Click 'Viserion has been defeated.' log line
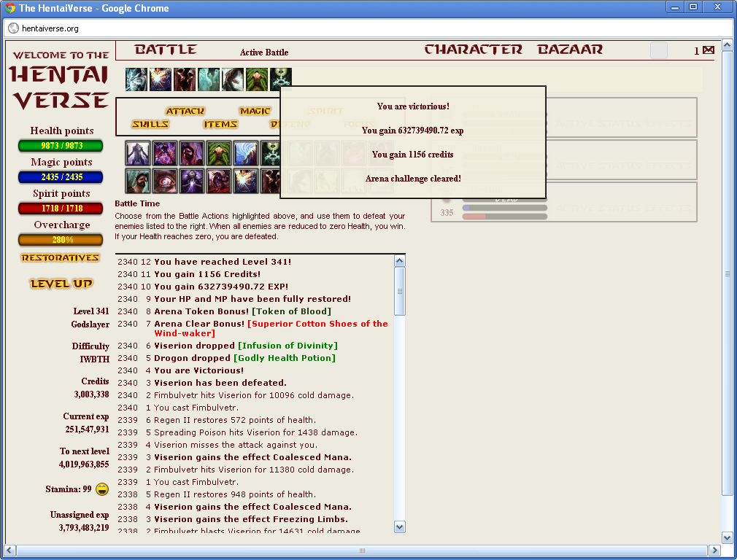737x560 pixels. pos(220,383)
